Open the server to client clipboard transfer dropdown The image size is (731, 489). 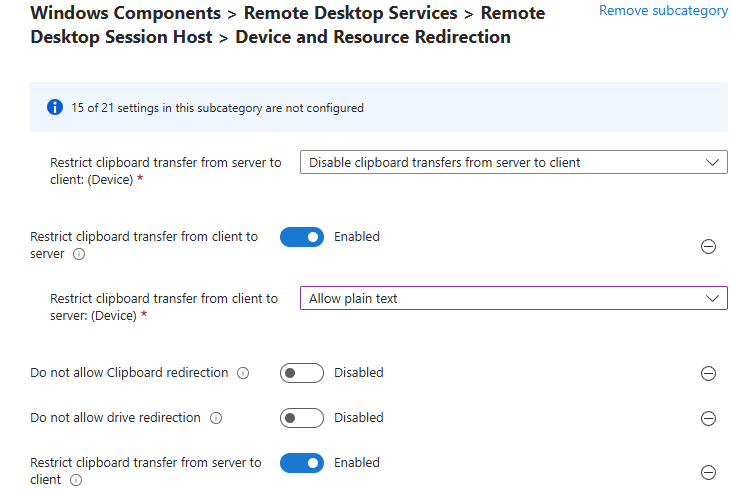513,162
